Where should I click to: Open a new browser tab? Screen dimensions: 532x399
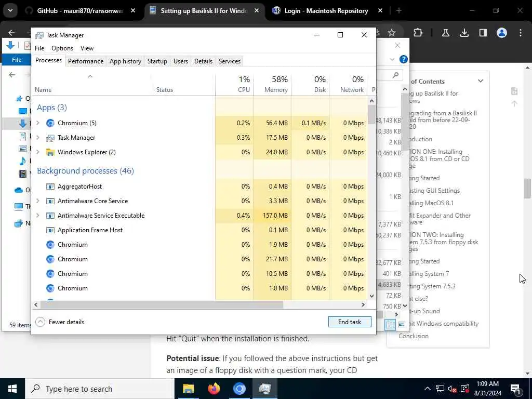[399, 11]
